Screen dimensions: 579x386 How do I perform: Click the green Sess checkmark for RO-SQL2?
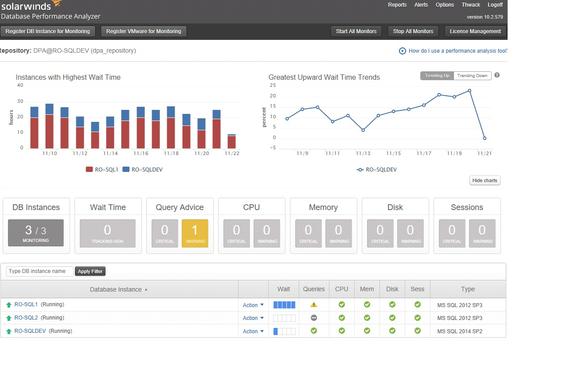(417, 318)
